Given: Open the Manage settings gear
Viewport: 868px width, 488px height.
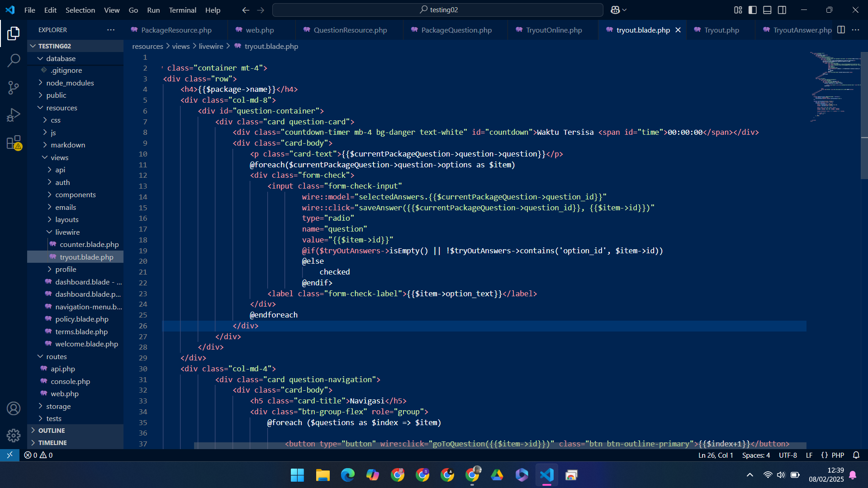Looking at the screenshot, I should click(14, 435).
